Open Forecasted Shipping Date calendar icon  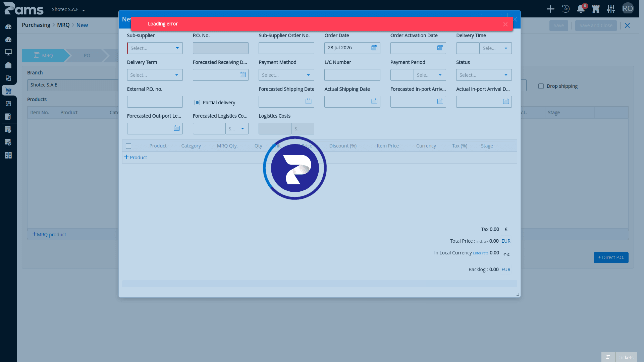[x=309, y=102]
